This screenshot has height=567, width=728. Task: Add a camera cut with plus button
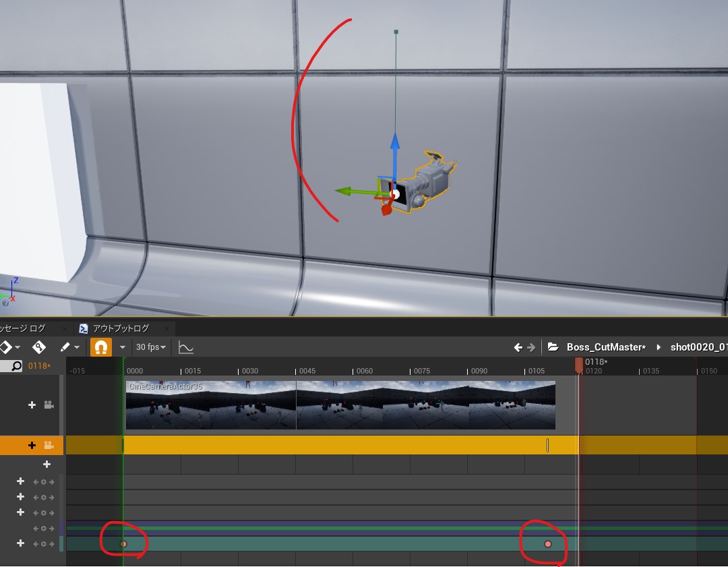[32, 405]
